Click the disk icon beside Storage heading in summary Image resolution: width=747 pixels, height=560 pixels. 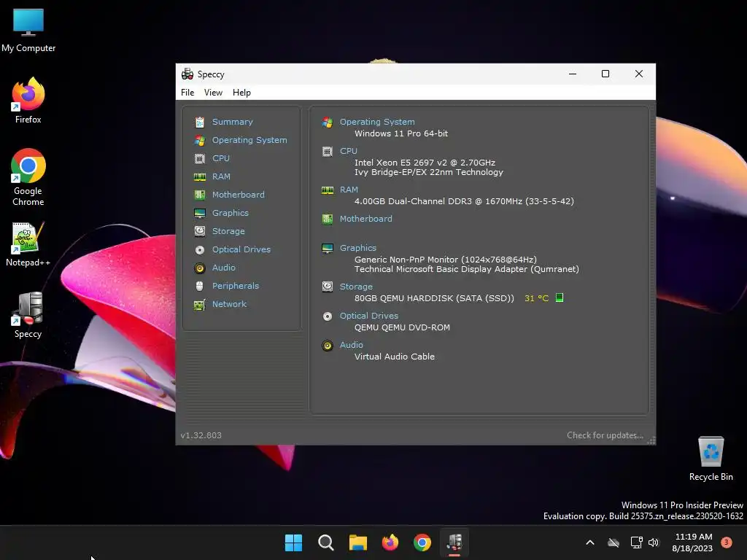[328, 287]
